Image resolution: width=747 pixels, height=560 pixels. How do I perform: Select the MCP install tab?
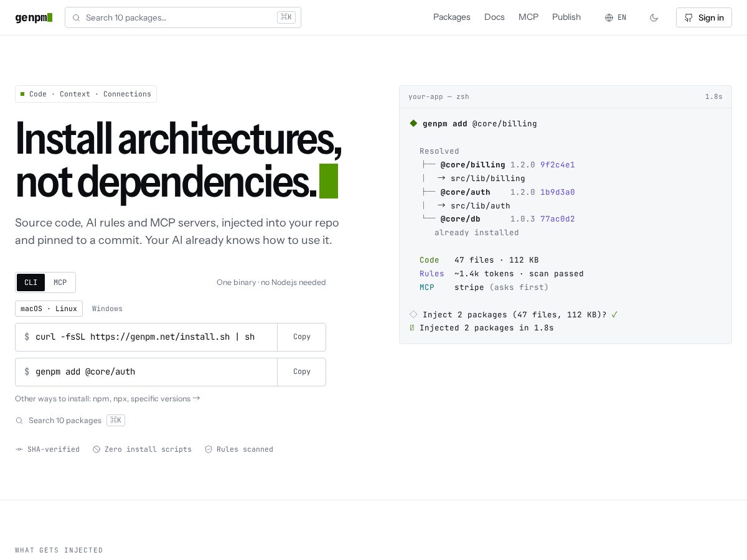tap(60, 282)
